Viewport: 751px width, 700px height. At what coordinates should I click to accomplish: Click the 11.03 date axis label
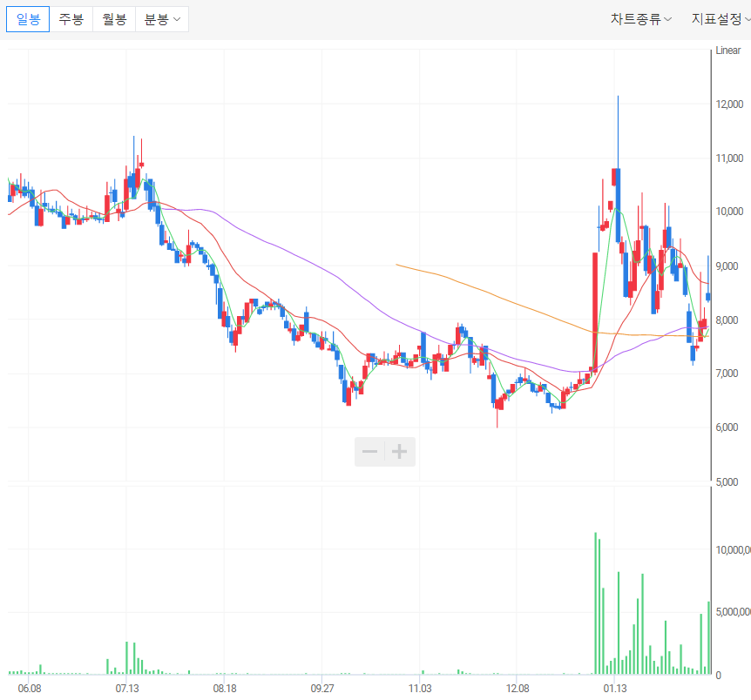420,689
